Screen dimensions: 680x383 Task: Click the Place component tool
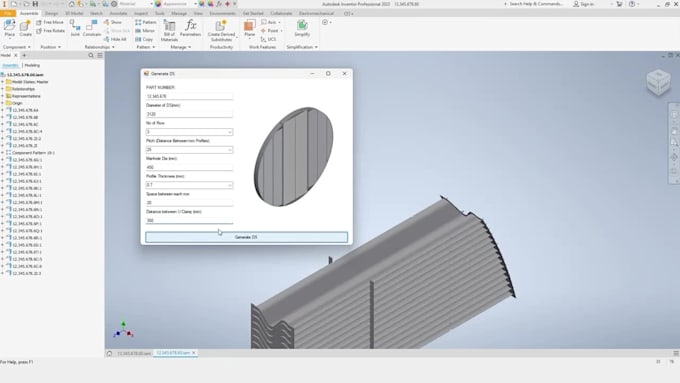tap(10, 28)
